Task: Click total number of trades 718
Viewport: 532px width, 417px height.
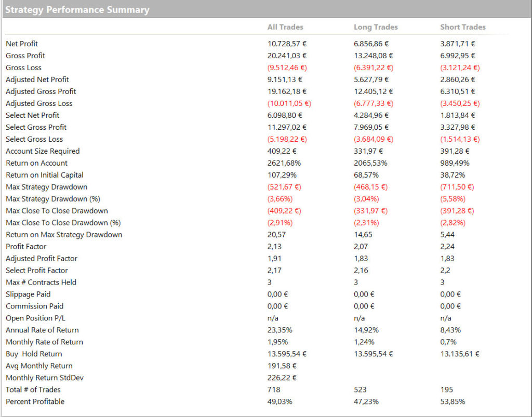Action: [x=274, y=389]
